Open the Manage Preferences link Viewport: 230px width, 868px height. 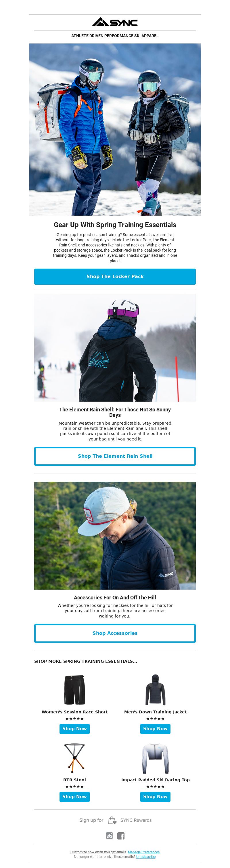[x=143, y=852]
